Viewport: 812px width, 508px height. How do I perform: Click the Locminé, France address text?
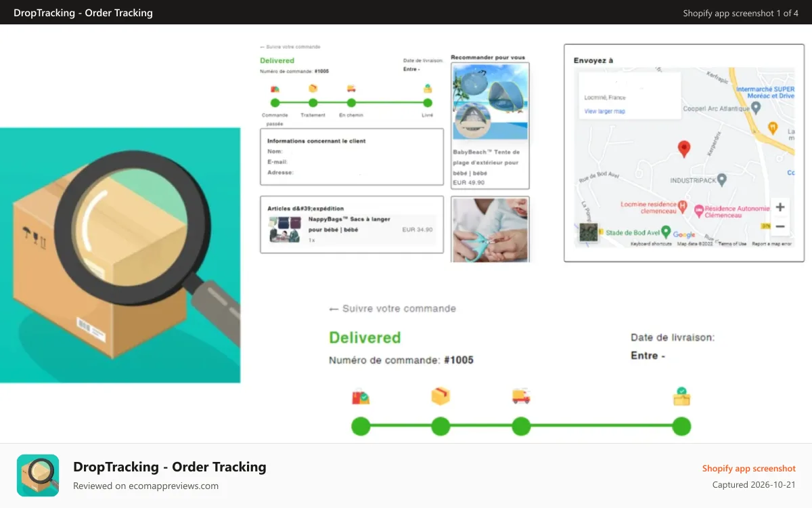pyautogui.click(x=605, y=98)
